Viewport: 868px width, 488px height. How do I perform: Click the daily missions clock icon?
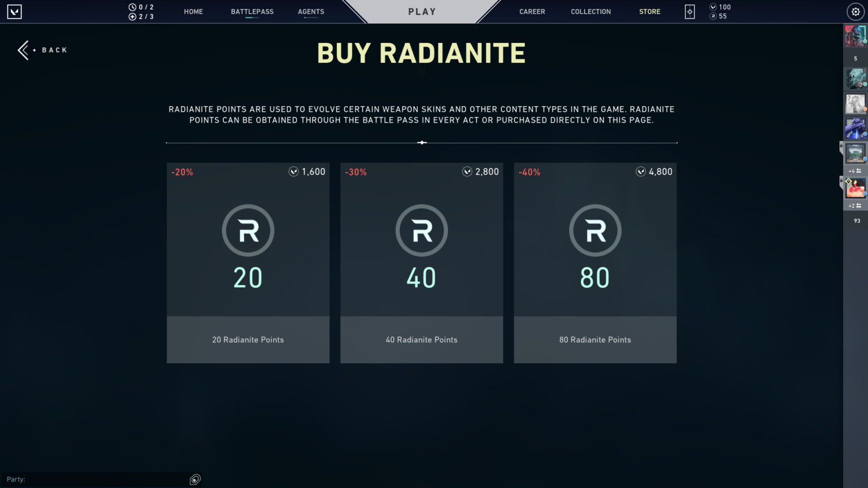[x=132, y=7]
